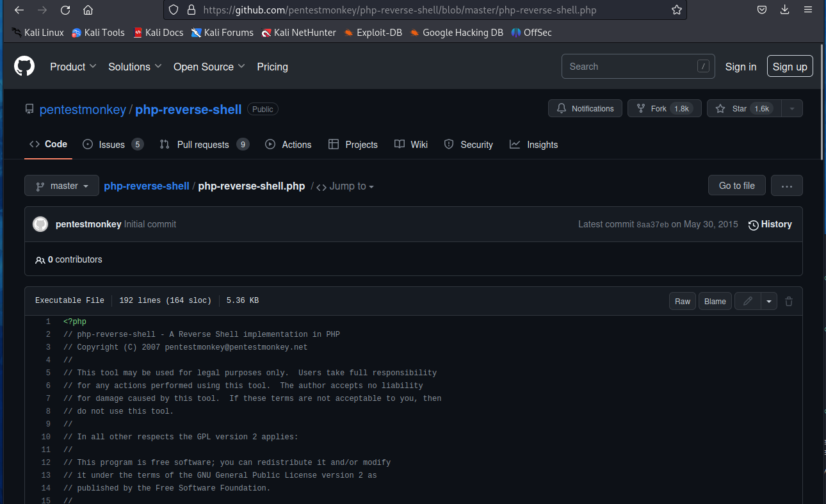Reload the page with the refresh icon
The height and width of the screenshot is (504, 826).
[65, 10]
